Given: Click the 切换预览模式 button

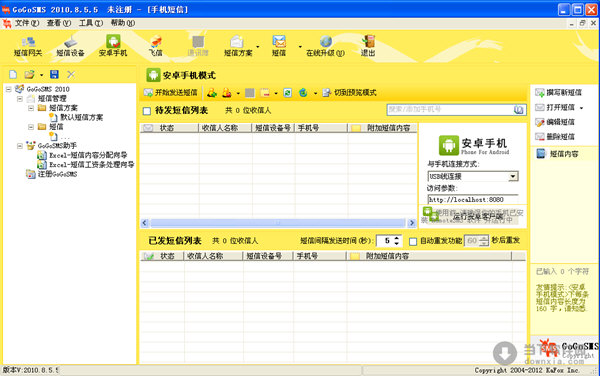Looking at the screenshot, I should point(349,93).
